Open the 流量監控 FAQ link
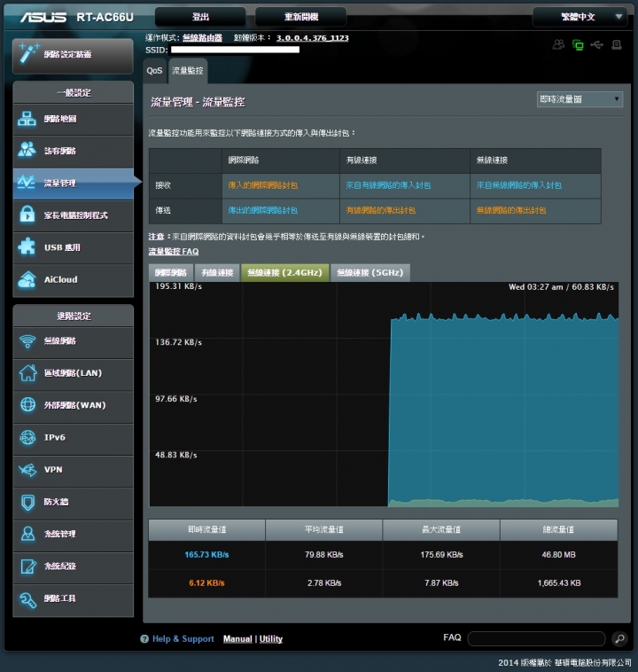Screen dimensions: 638x672 [174, 252]
